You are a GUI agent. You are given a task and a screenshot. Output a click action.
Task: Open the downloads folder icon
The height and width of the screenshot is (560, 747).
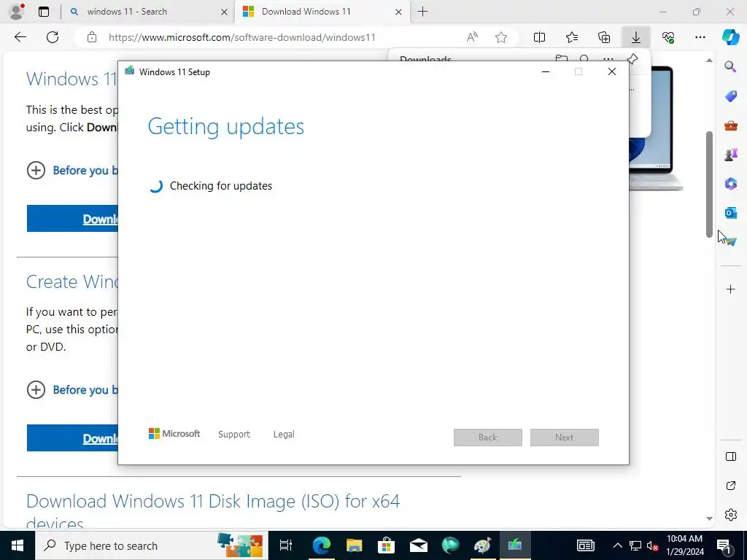click(x=561, y=58)
